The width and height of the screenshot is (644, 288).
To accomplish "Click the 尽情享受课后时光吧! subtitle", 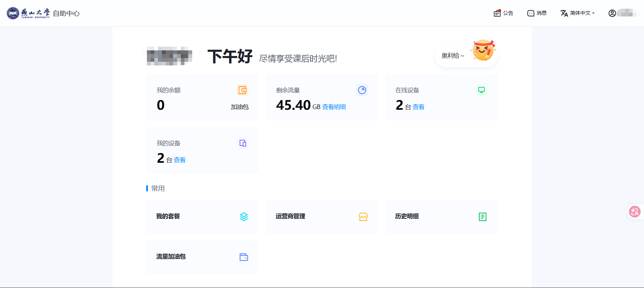I will [298, 59].
